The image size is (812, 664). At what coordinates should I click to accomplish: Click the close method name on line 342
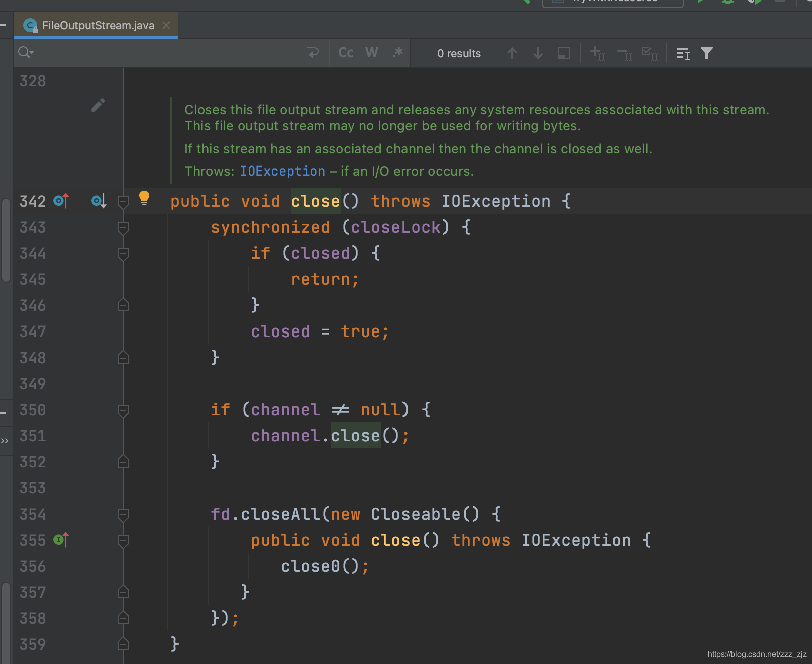(x=316, y=201)
